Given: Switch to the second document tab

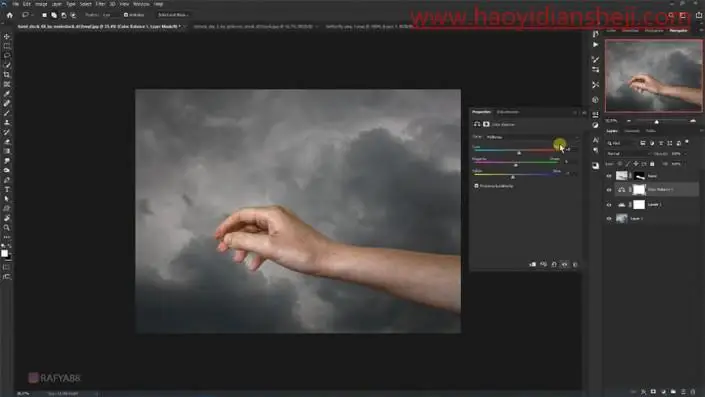Looking at the screenshot, I should pos(253,27).
